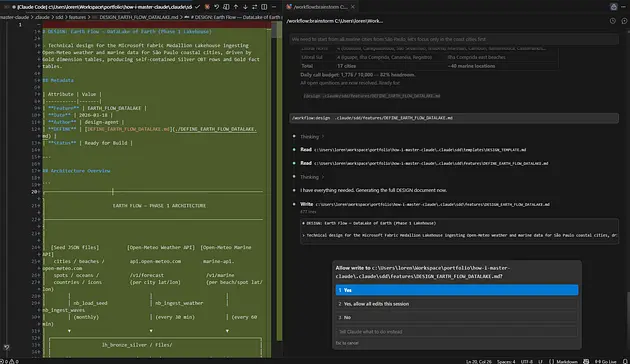The image size is (630, 364).
Task: Change end of line sequence via LF
Action: (540, 362)
